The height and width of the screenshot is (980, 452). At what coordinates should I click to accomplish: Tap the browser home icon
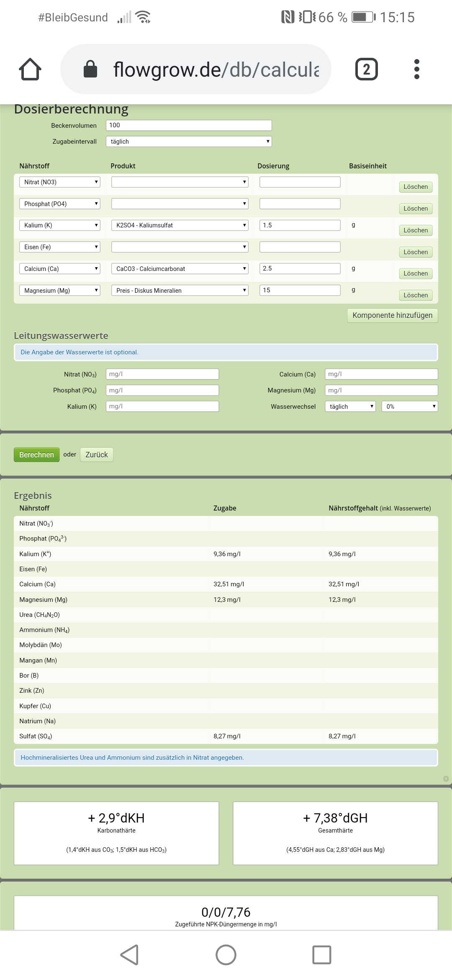pyautogui.click(x=30, y=69)
